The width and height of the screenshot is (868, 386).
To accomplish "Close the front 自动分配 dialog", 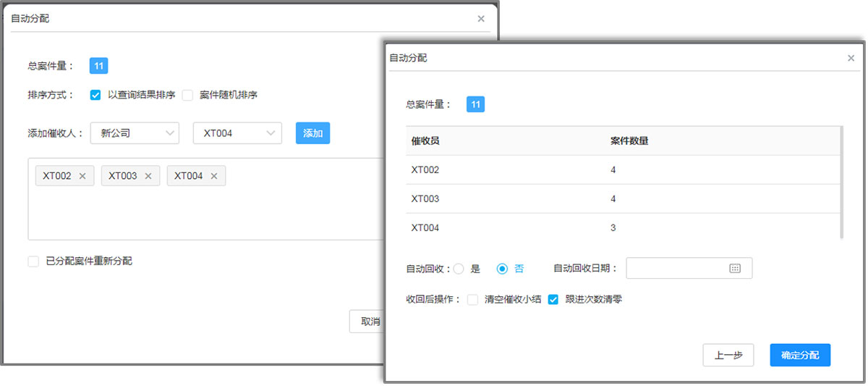I will tap(851, 58).
